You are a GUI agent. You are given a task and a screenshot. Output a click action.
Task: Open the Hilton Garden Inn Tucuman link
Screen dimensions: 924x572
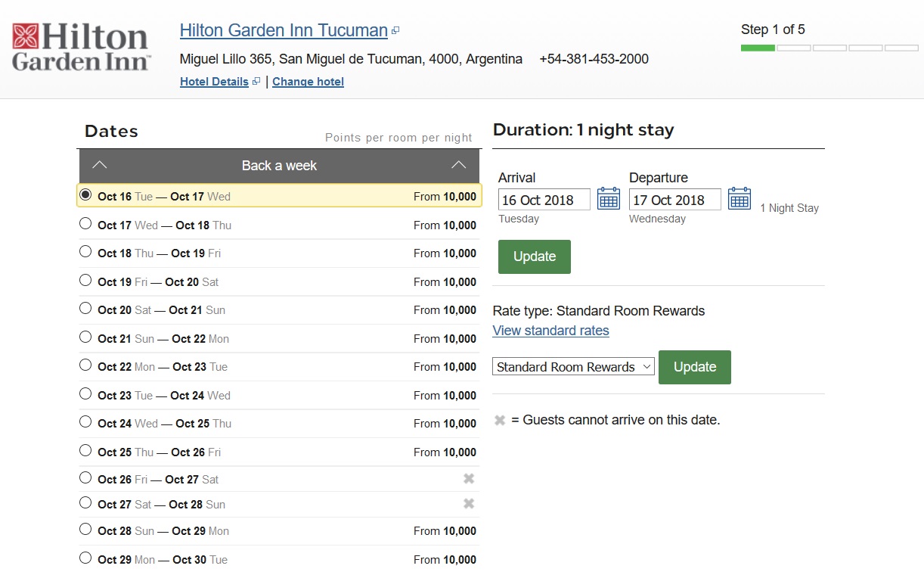[x=284, y=31]
